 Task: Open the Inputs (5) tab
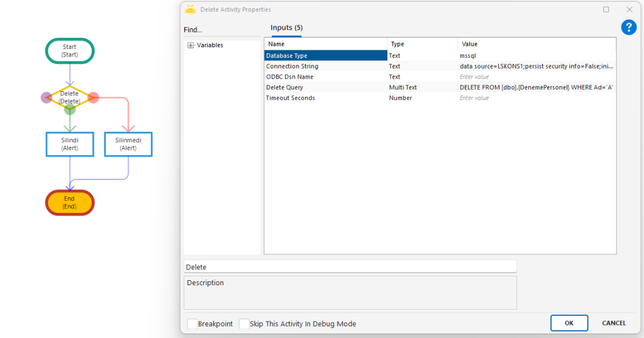coord(287,28)
